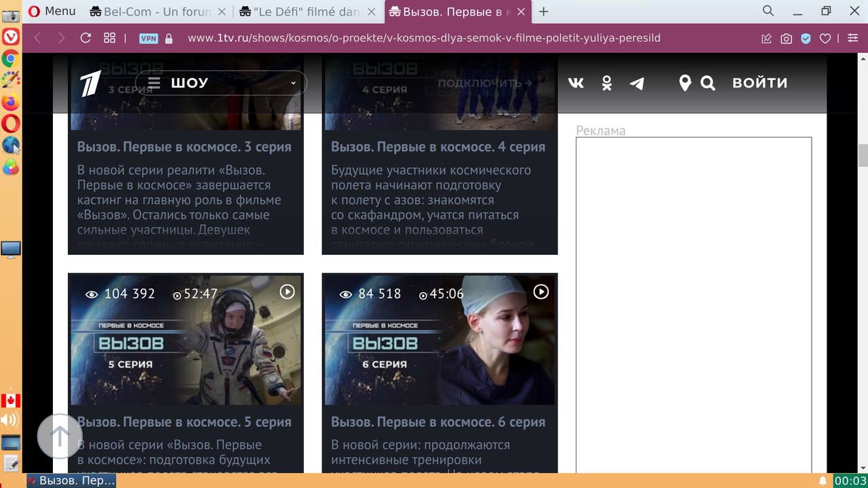The height and width of the screenshot is (488, 868).
Task: Open "Вызов. Первые в космосе. 6 серия" title
Action: point(438,422)
